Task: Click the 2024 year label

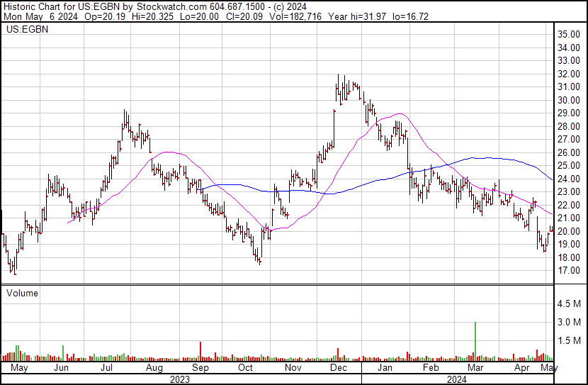Action: coord(457,379)
